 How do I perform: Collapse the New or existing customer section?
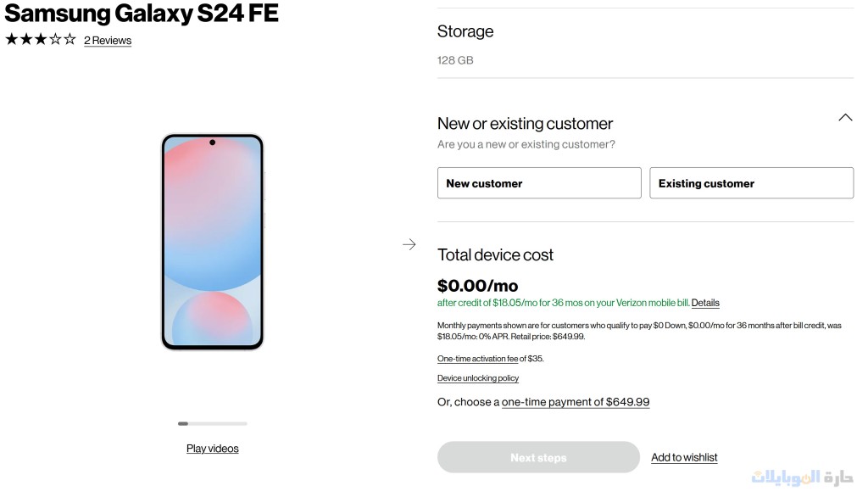845,117
